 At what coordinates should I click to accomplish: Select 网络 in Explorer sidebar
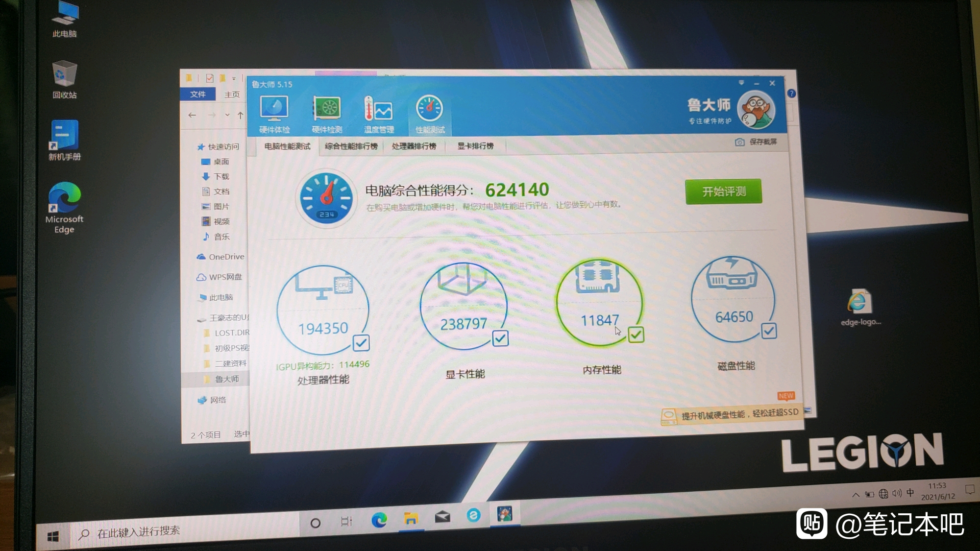(x=212, y=400)
